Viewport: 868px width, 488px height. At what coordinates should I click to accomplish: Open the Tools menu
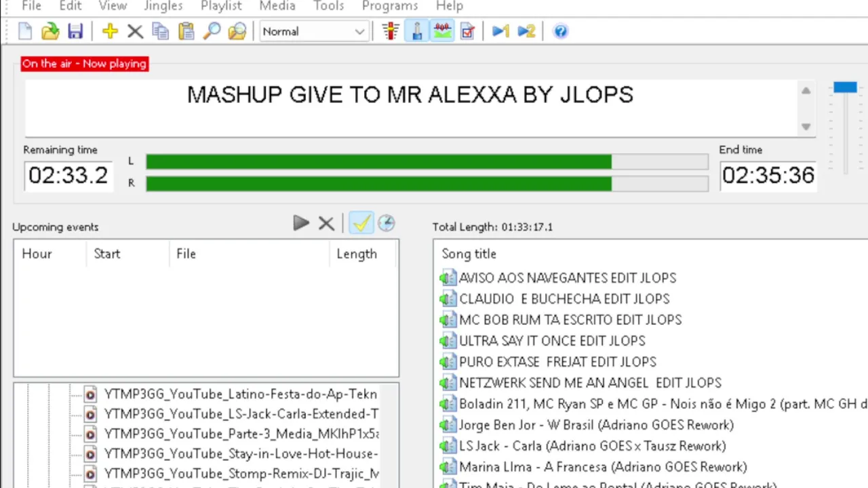pos(328,6)
